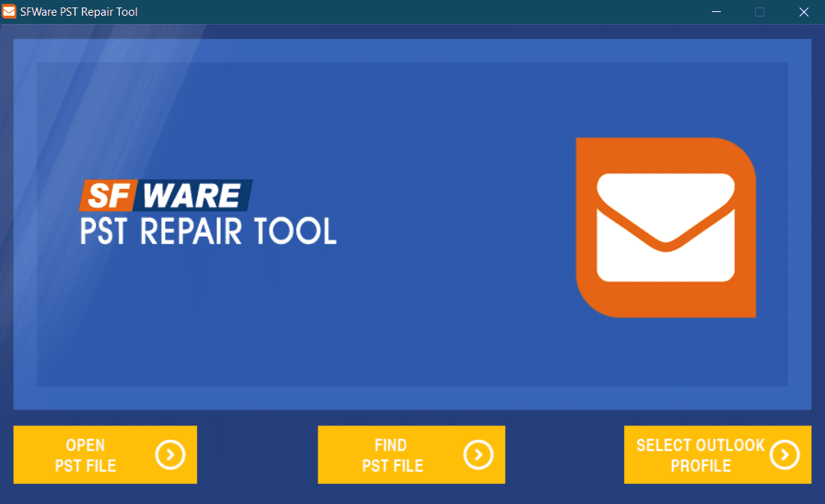Click the Find PST File label text
The width and height of the screenshot is (825, 504).
click(x=391, y=455)
